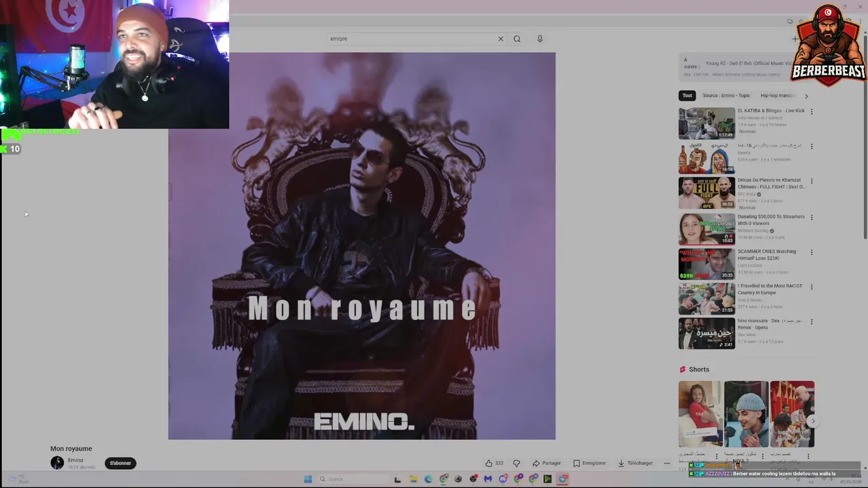Image resolution: width=868 pixels, height=488 pixels.
Task: Open options for 'Donating $50,000 To Streamers'
Action: 811,218
